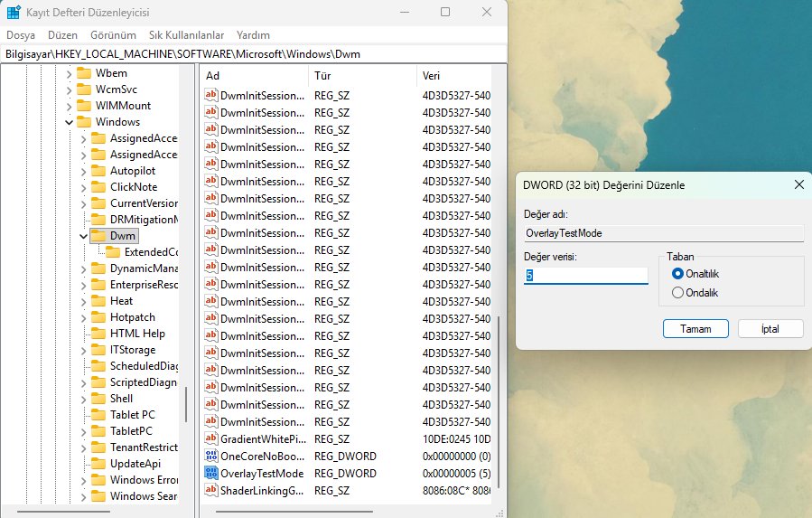Select the WcmSvc folder icon

[84, 89]
